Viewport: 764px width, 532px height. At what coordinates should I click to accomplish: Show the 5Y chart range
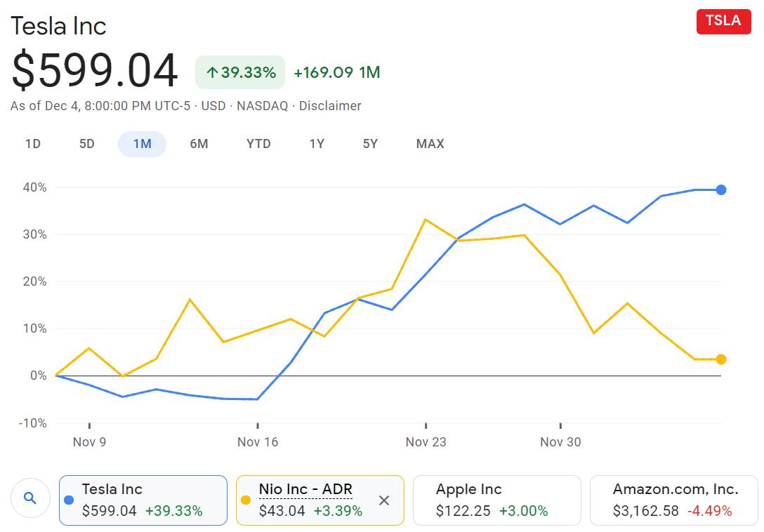pyautogui.click(x=370, y=144)
